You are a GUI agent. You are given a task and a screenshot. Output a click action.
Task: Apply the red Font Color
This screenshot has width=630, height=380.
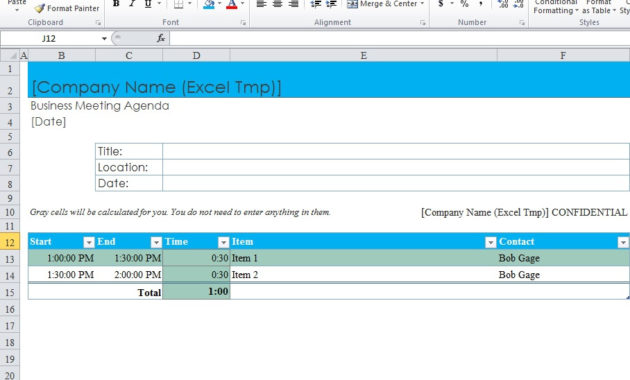[232, 4]
